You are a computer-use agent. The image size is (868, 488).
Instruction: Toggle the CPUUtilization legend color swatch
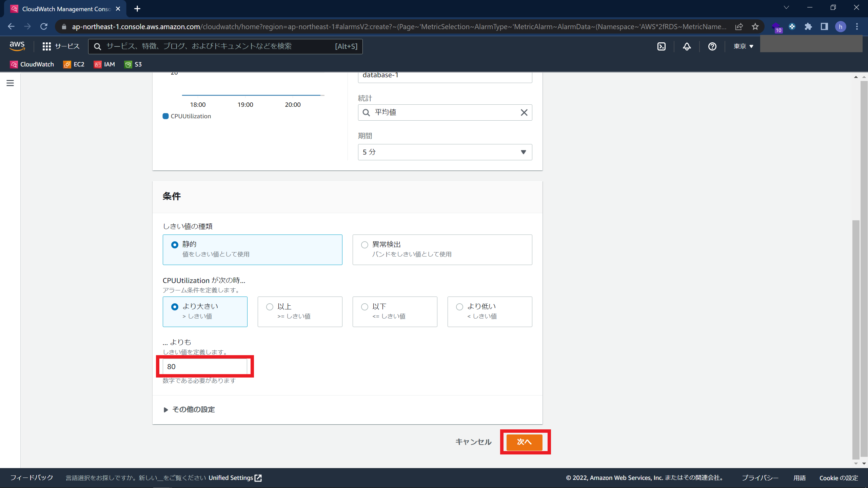pyautogui.click(x=165, y=116)
